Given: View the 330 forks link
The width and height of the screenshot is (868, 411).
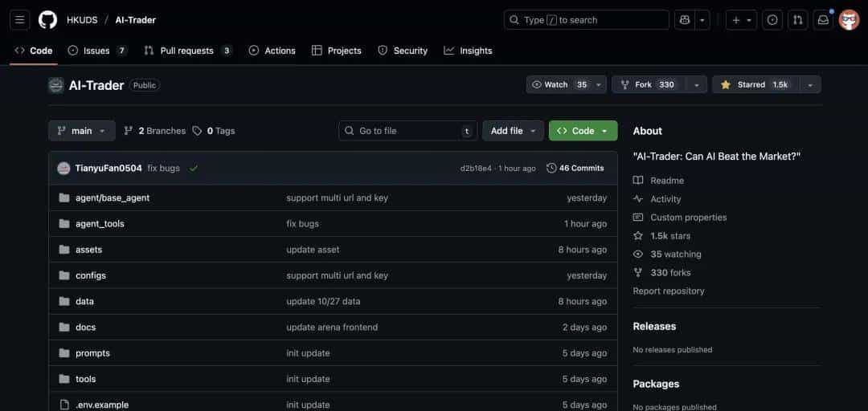Looking at the screenshot, I should (662, 272).
